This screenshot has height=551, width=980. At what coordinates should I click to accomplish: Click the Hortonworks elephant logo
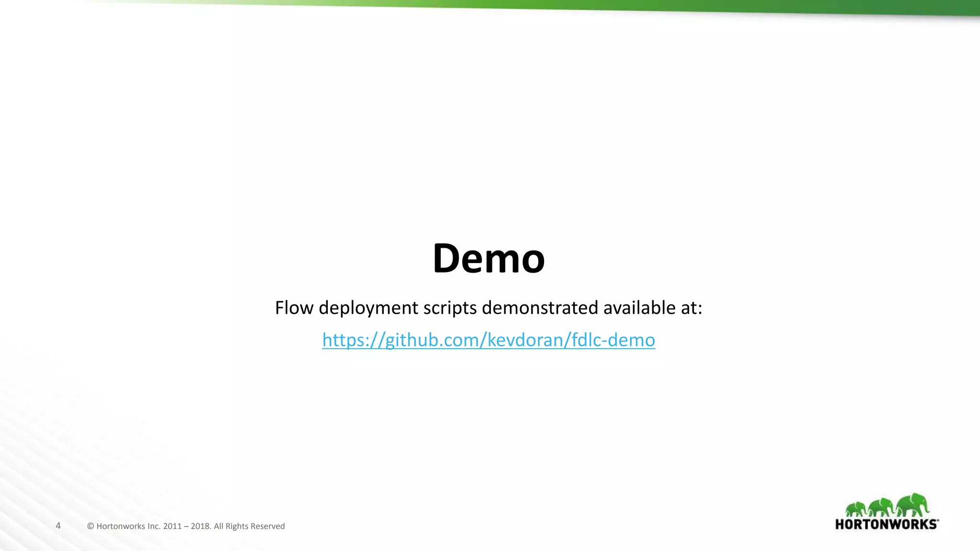pyautogui.click(x=887, y=511)
